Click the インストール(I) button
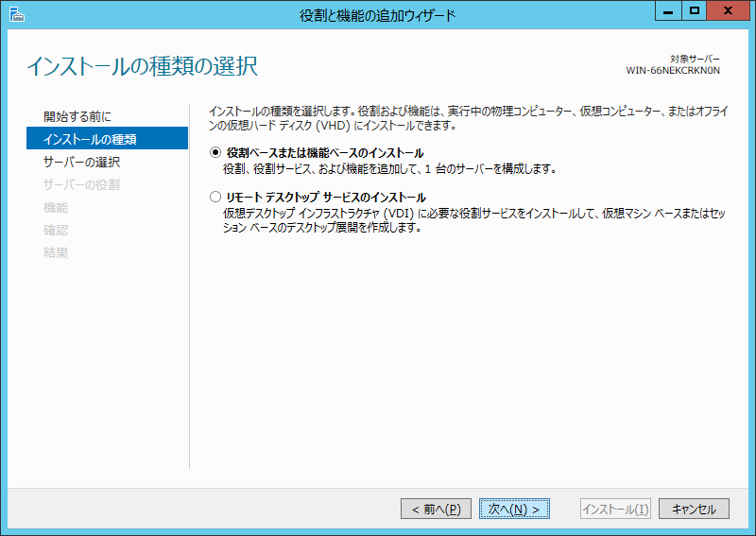 pos(615,509)
